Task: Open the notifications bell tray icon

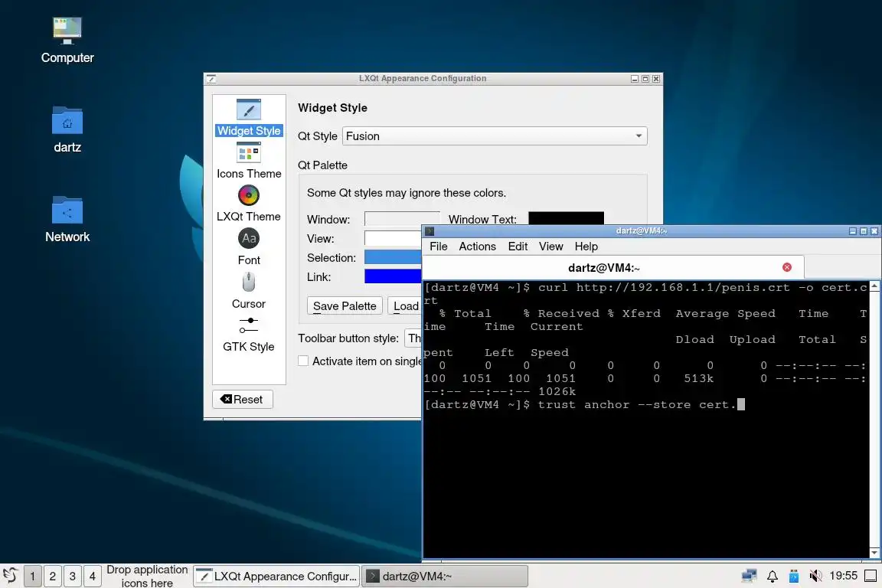Action: click(773, 576)
